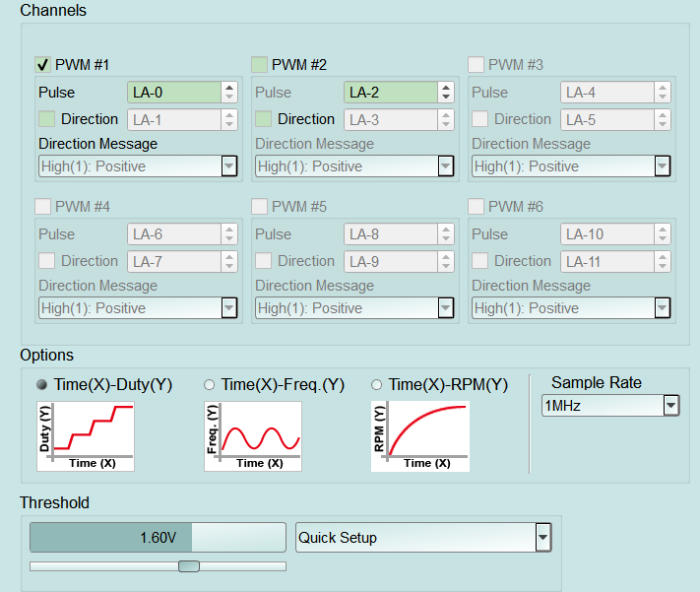The image size is (700, 592).
Task: Tick the PWM #4 Direction checkbox
Action: point(47,260)
